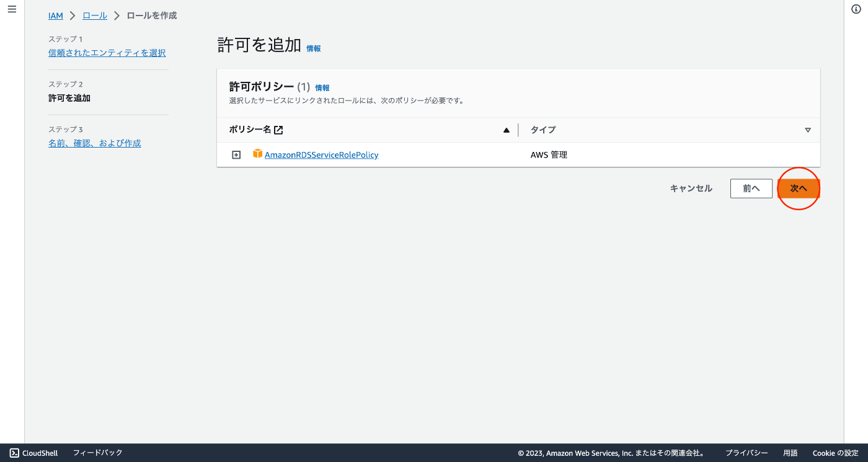Image resolution: width=868 pixels, height=462 pixels.
Task: Click the orange 次へ button
Action: coord(799,189)
